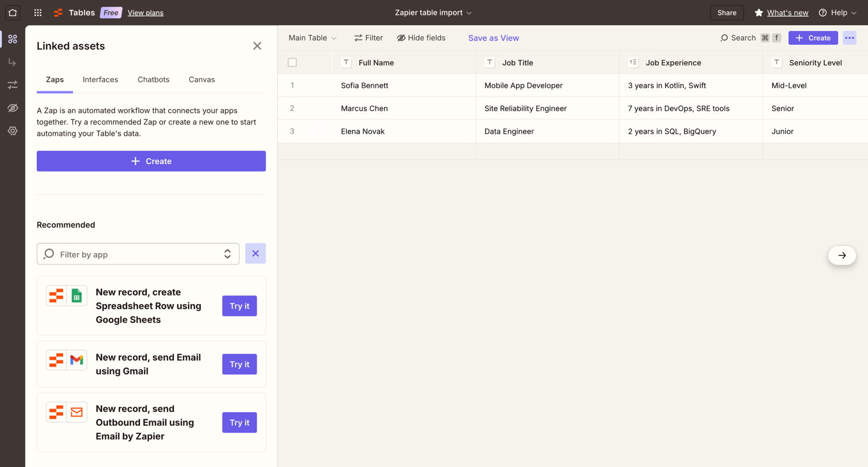
Task: Click the right arrow scroll button
Action: 842,255
